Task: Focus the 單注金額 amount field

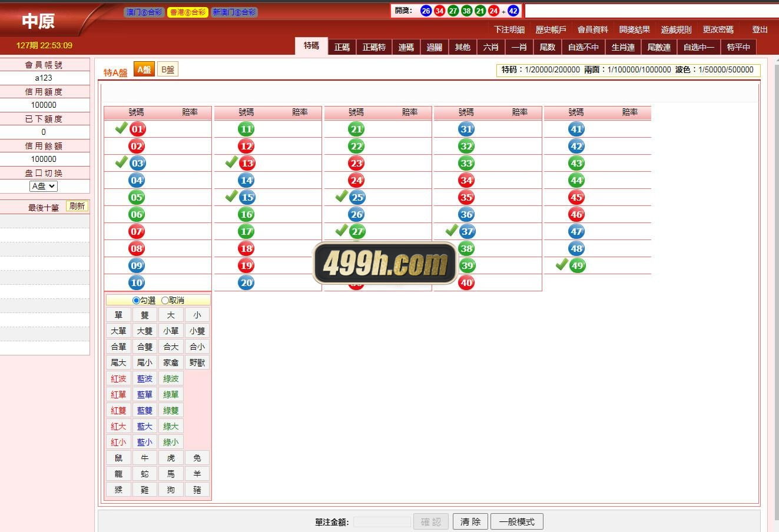Action: coord(382,522)
